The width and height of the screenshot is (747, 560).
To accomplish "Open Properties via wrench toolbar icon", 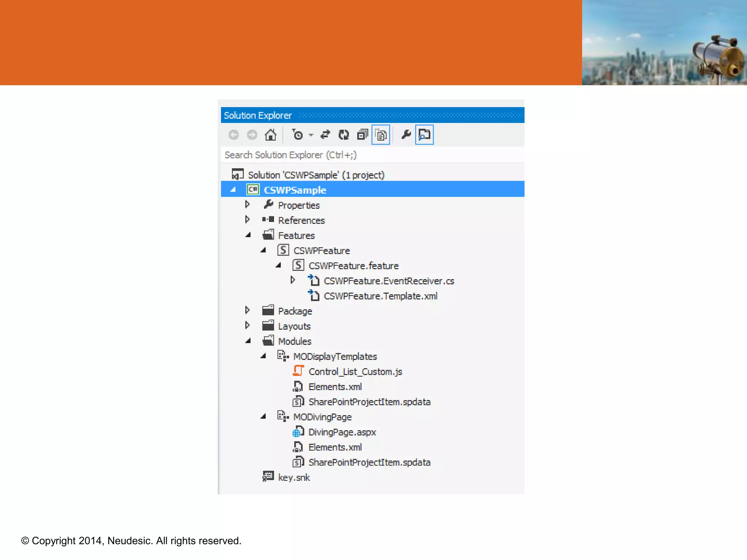I will (406, 135).
